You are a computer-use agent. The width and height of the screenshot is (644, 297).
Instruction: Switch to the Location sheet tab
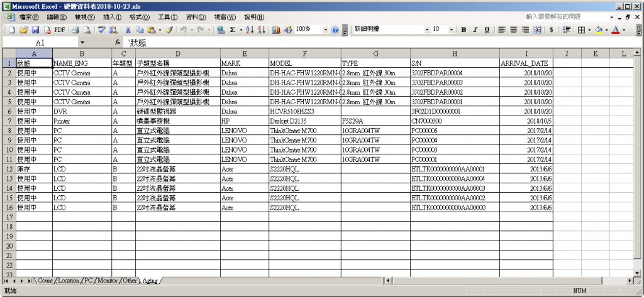[x=68, y=281]
